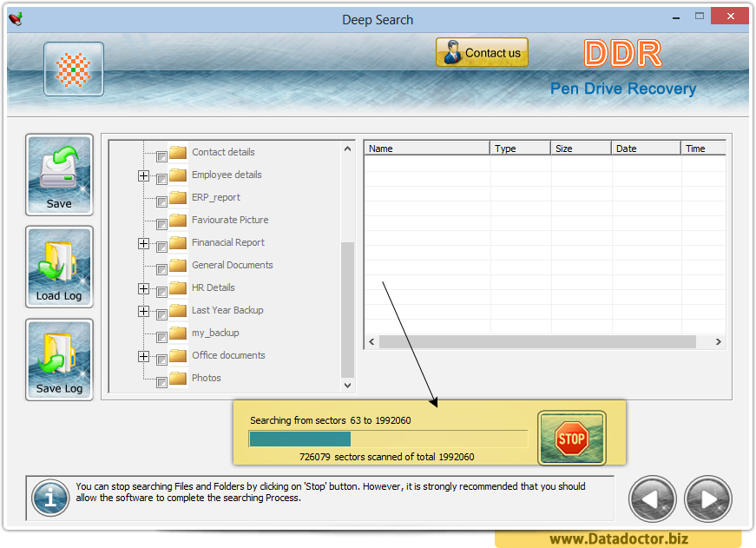756x548 pixels.
Task: Click the DDR Pen Drive Recovery logo
Action: pos(622,69)
